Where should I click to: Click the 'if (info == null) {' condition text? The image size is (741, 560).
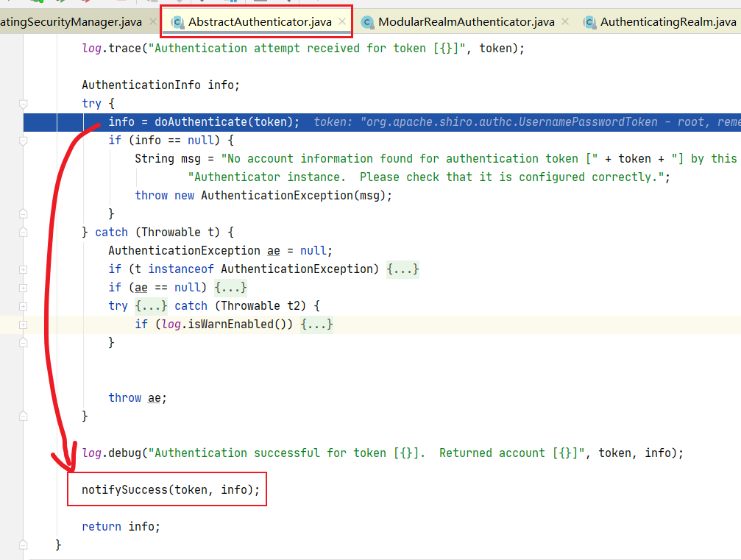point(171,141)
